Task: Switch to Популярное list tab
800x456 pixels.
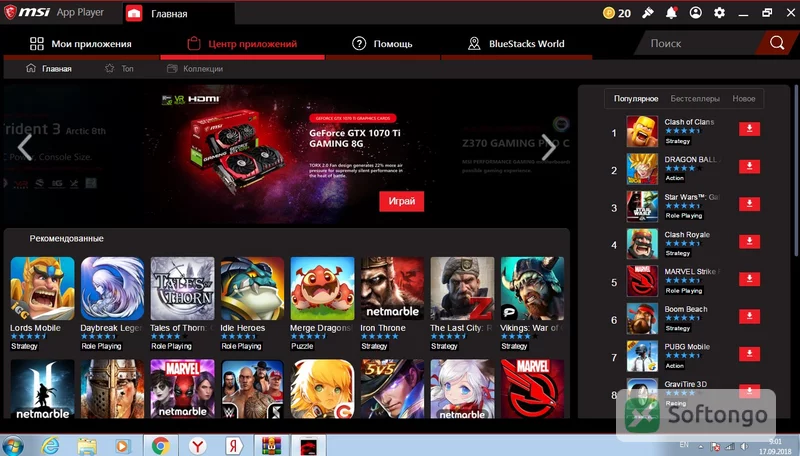Action: (636, 98)
